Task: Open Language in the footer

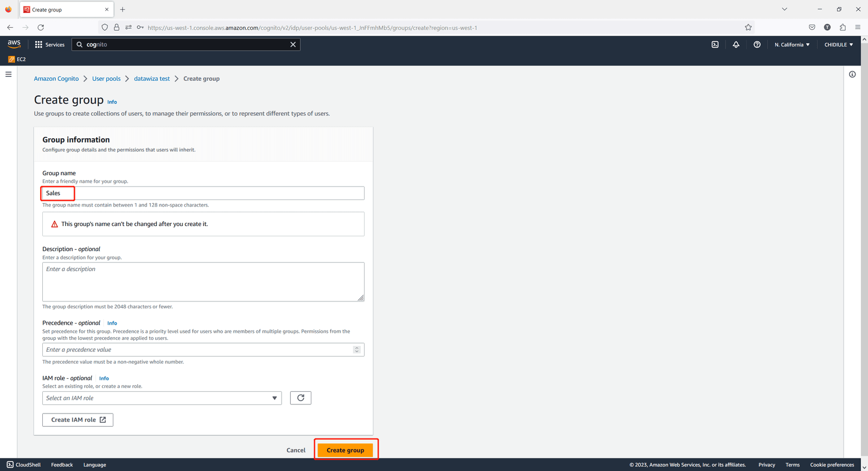Action: click(x=95, y=464)
